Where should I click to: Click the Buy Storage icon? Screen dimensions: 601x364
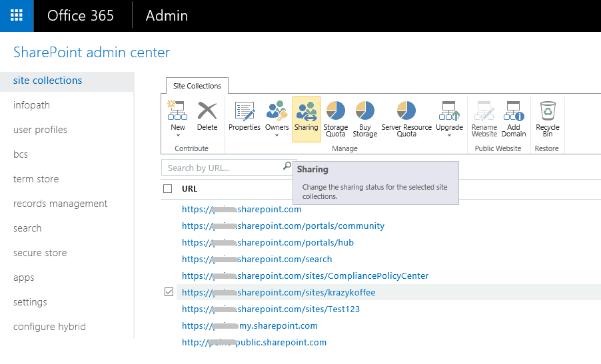[x=365, y=110]
